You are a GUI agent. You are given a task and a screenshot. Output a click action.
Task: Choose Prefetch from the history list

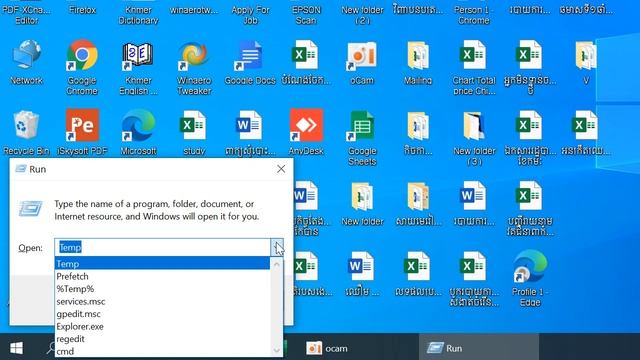(x=162, y=276)
